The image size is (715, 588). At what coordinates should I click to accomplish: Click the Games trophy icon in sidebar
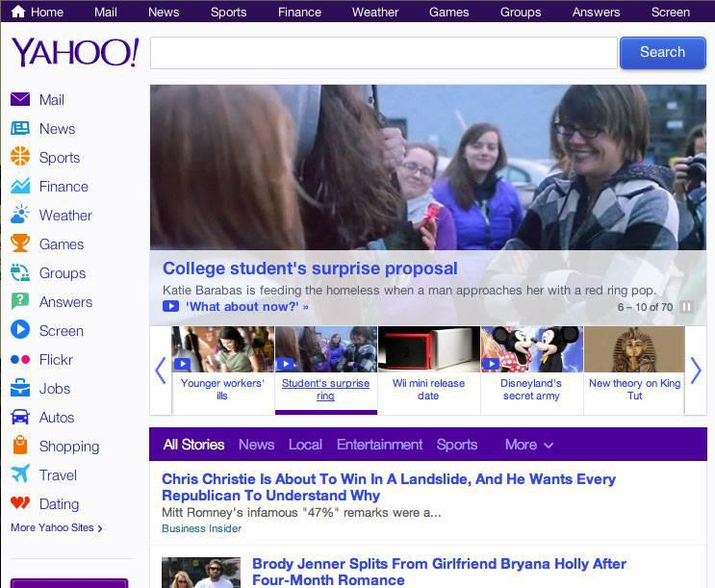pyautogui.click(x=20, y=243)
